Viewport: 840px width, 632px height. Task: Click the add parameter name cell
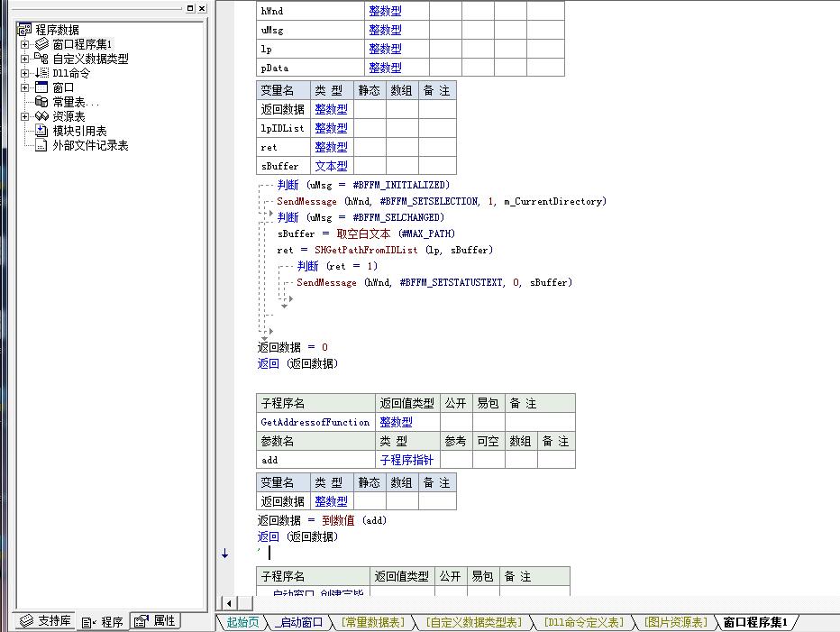point(315,460)
